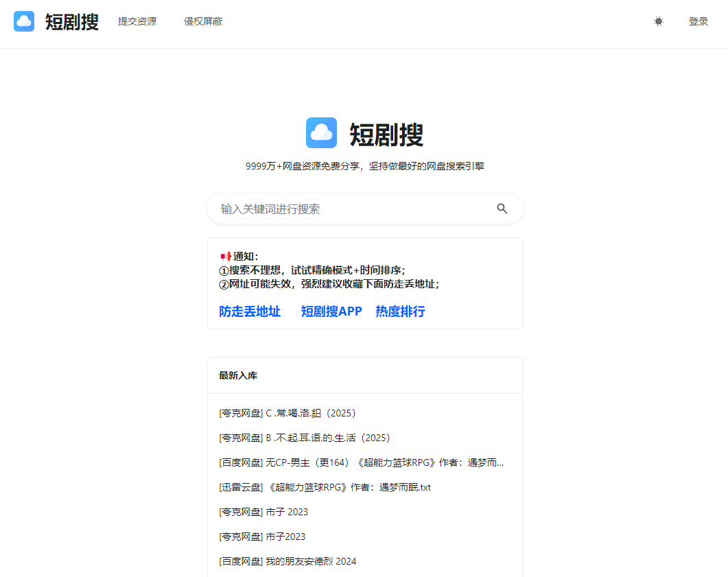Open 迅雷云盘 超能力篮球RPG txt entry
The image size is (728, 577).
coord(325,487)
